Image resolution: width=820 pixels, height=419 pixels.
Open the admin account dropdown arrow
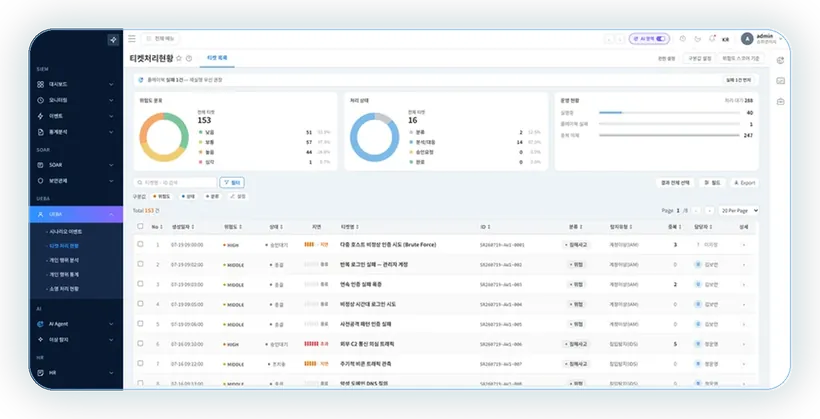[781, 39]
